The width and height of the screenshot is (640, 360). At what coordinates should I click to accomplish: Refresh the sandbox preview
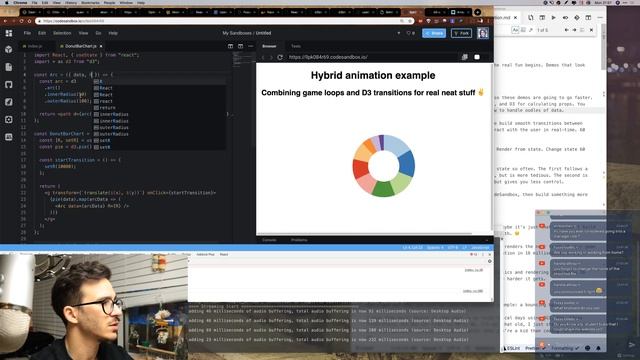click(x=280, y=57)
